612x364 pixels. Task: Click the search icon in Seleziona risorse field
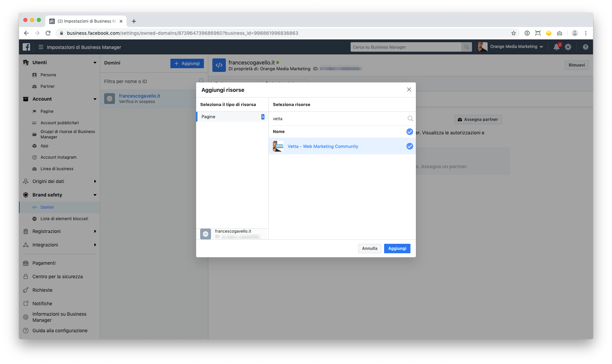pyautogui.click(x=410, y=119)
